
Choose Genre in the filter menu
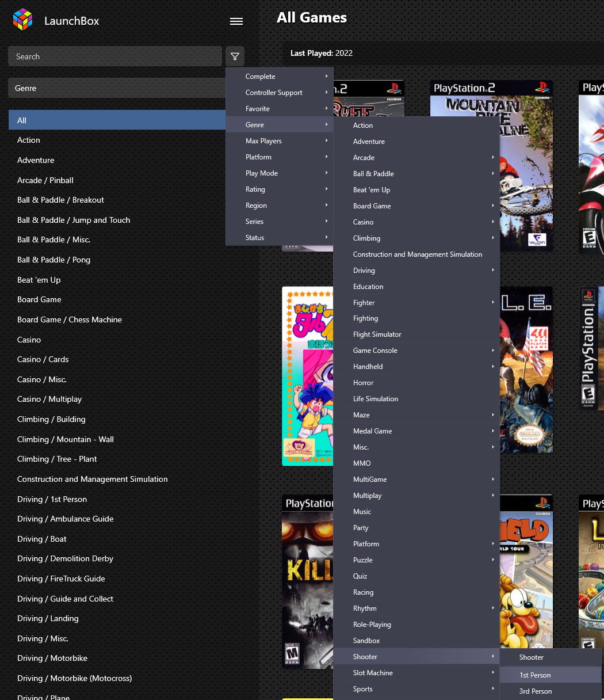[280, 125]
